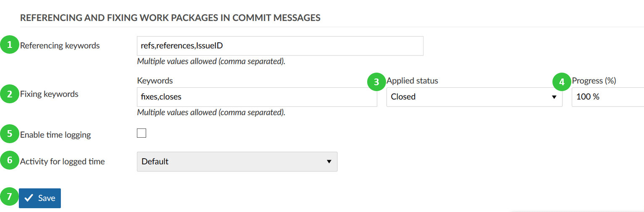Focus the Referencing keywords text field
The image size is (644, 212).
(280, 46)
